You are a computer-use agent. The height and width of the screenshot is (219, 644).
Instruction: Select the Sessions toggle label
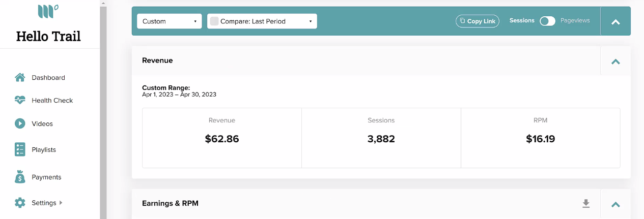click(x=522, y=21)
